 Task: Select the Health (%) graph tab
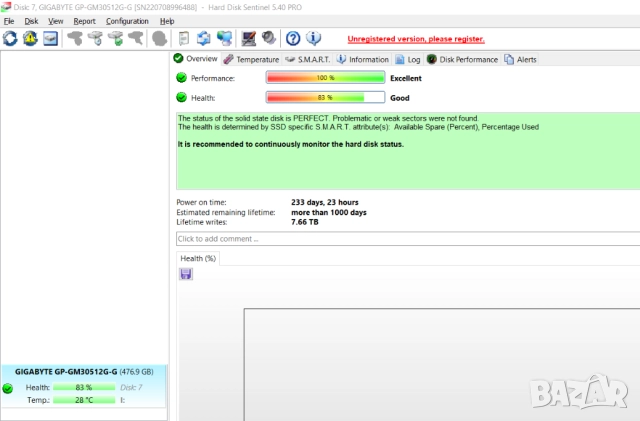click(198, 258)
